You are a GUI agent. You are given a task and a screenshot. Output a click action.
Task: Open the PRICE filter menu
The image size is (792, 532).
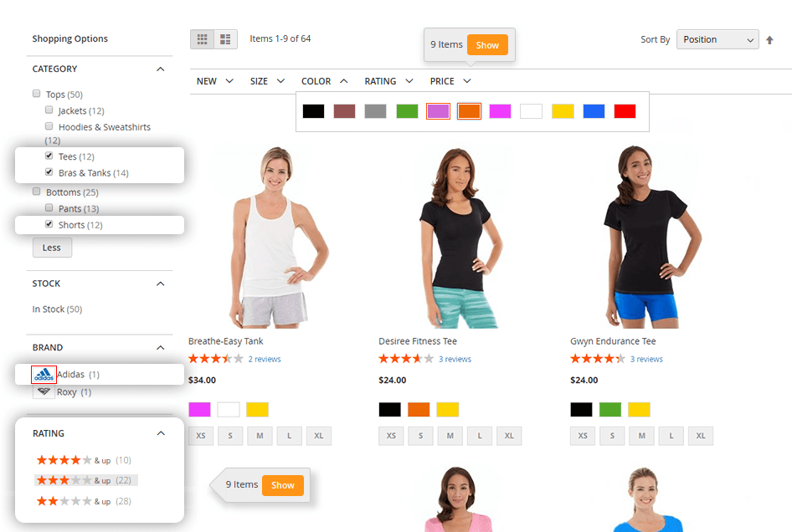coord(450,81)
